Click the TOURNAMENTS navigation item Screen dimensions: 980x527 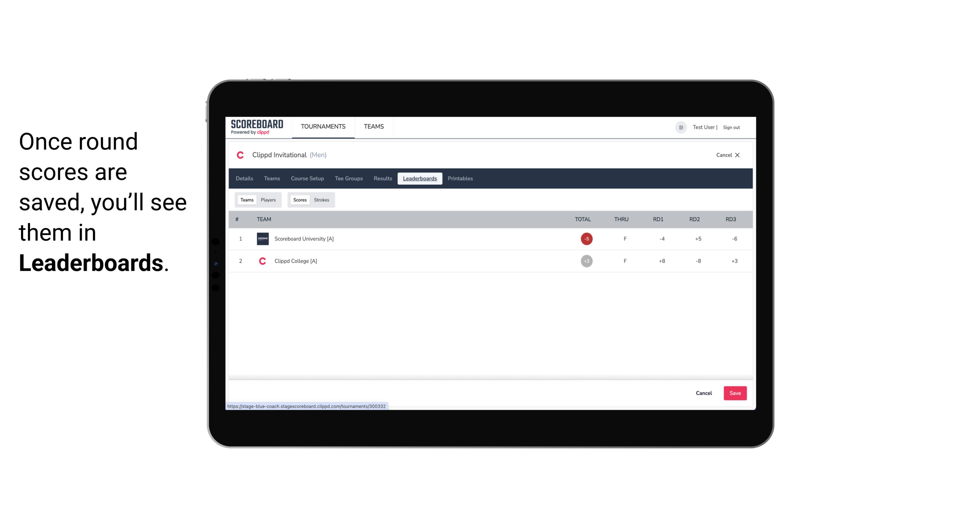pos(323,127)
